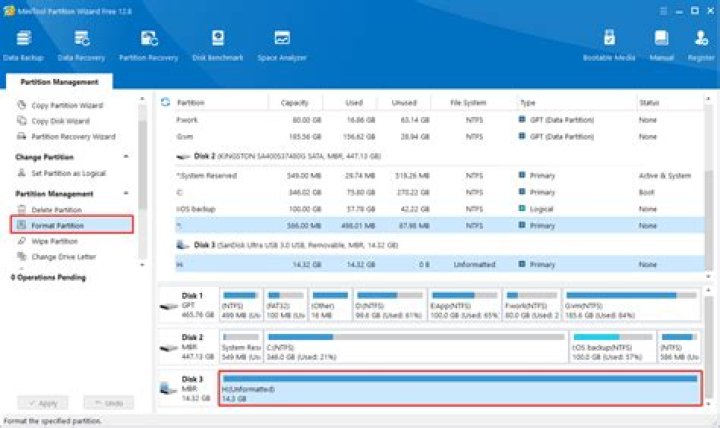Select Disk 2 MBR in disk map
The image size is (720, 428).
click(188, 346)
